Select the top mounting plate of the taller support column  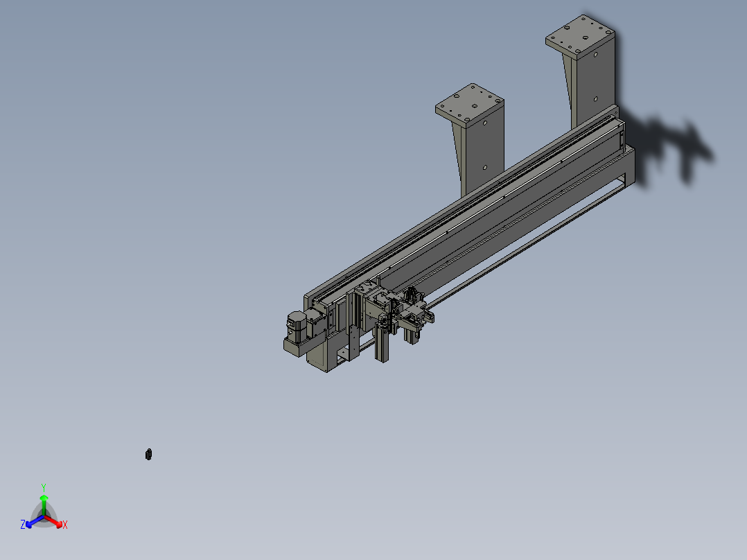click(x=580, y=36)
